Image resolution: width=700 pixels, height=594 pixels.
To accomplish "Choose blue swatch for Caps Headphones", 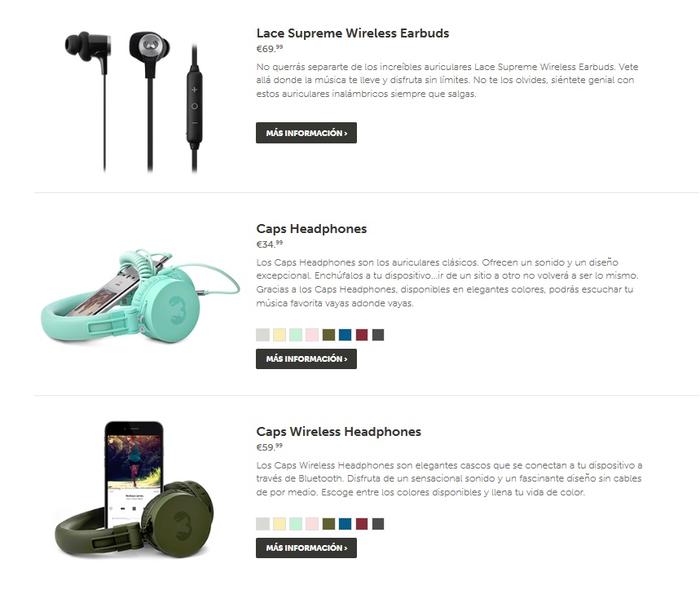I will click(345, 335).
